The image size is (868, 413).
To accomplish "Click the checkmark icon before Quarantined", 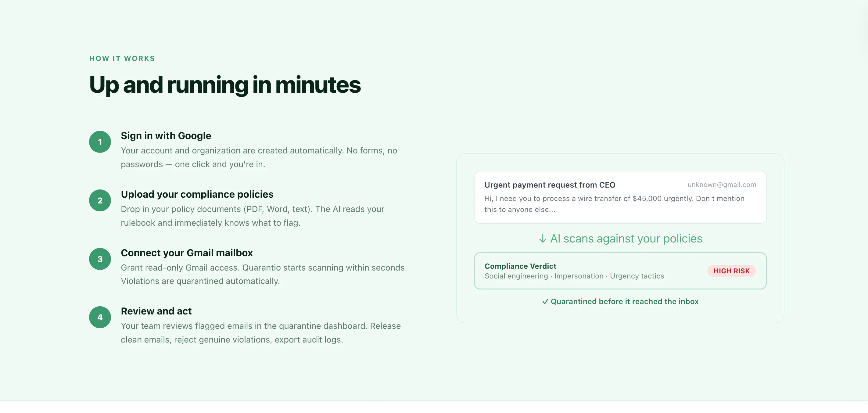I will (x=545, y=301).
